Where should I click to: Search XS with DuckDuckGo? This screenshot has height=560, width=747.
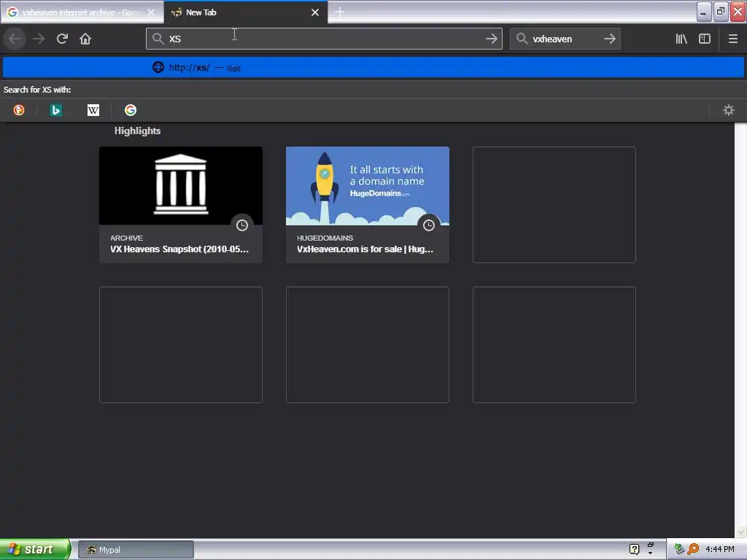(19, 110)
